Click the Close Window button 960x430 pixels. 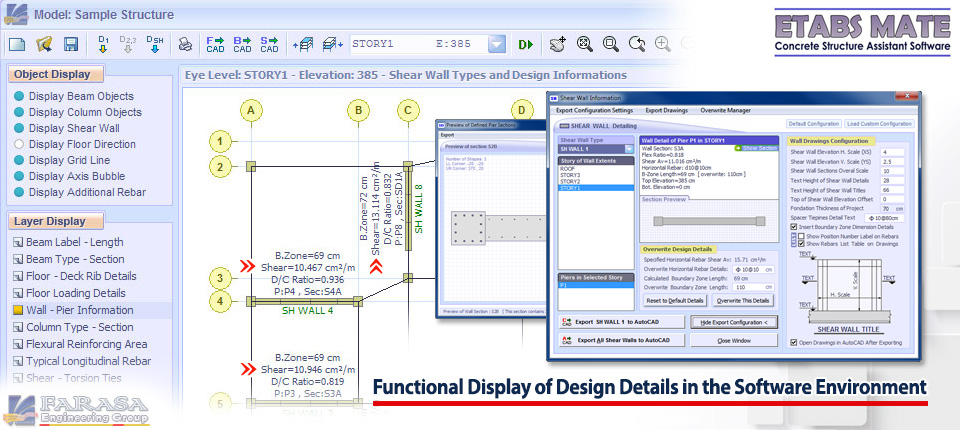pyautogui.click(x=733, y=340)
